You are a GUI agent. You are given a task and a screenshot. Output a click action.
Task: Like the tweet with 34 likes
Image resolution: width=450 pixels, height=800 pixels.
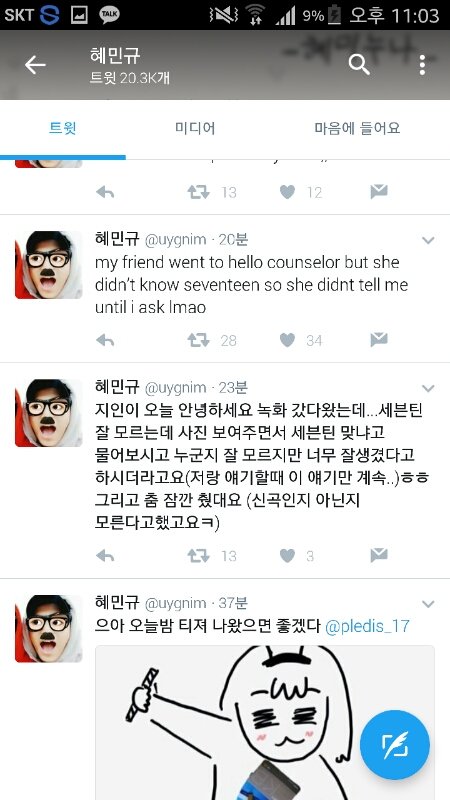click(287, 340)
